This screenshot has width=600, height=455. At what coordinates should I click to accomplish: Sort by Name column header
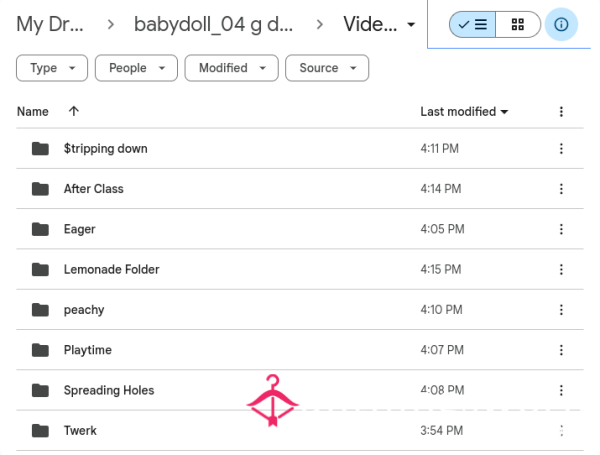coord(33,112)
